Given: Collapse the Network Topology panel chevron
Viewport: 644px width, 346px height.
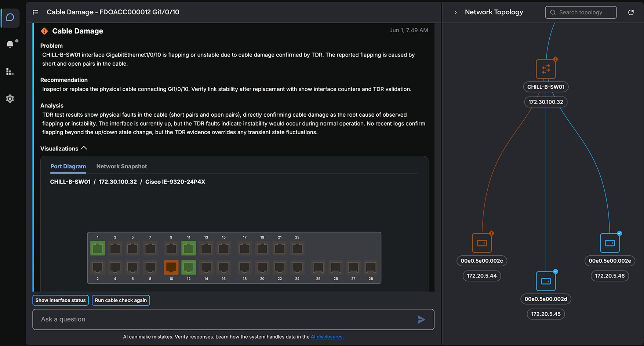Looking at the screenshot, I should click(x=455, y=12).
